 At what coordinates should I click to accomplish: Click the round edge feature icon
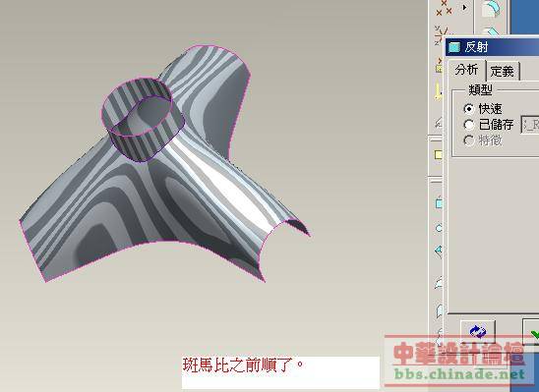[491, 8]
